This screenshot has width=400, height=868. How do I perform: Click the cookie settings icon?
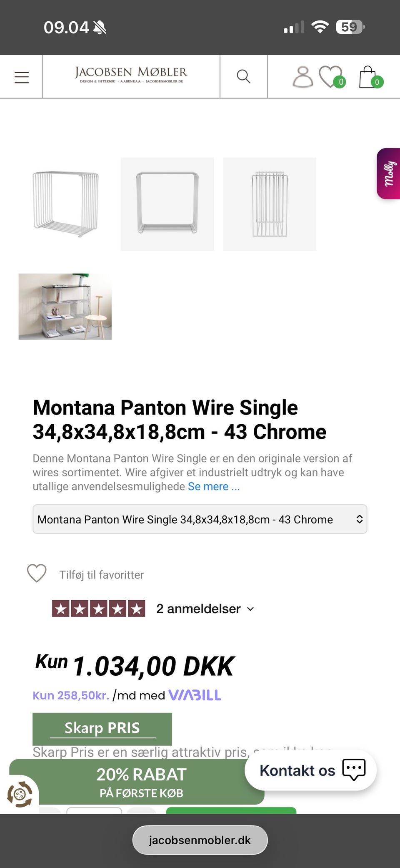click(20, 794)
